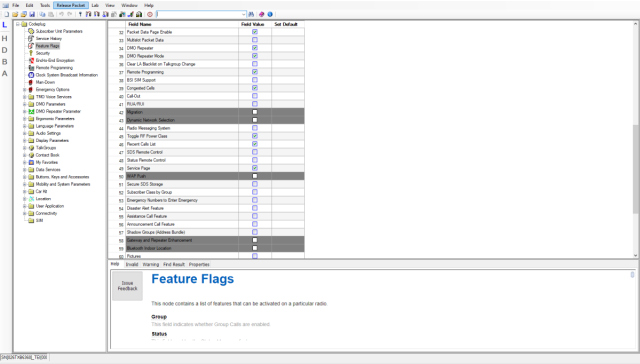Screen dimensions: 640x364
Task: Click the New file toolbar icon
Action: [x=7, y=14]
